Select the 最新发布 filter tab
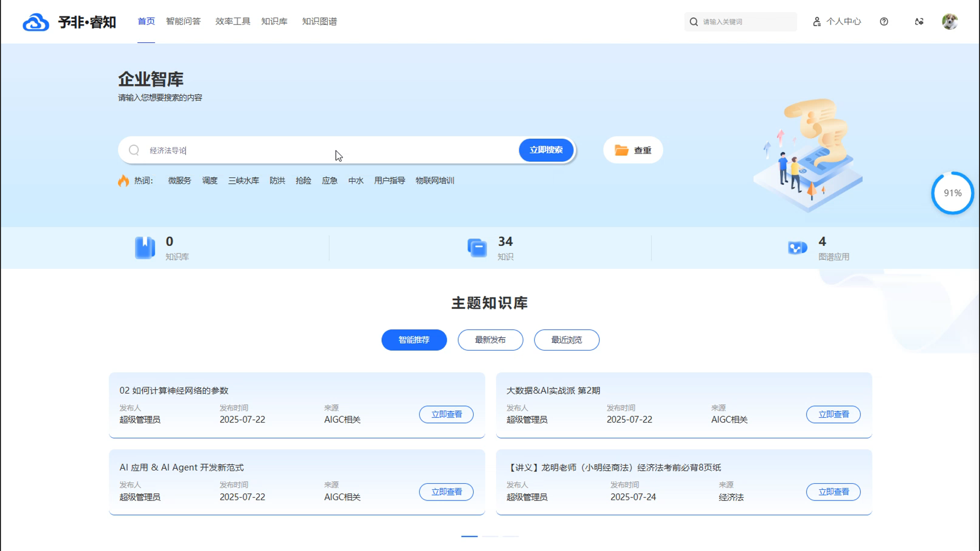Screen dimensions: 980x551 coord(490,340)
